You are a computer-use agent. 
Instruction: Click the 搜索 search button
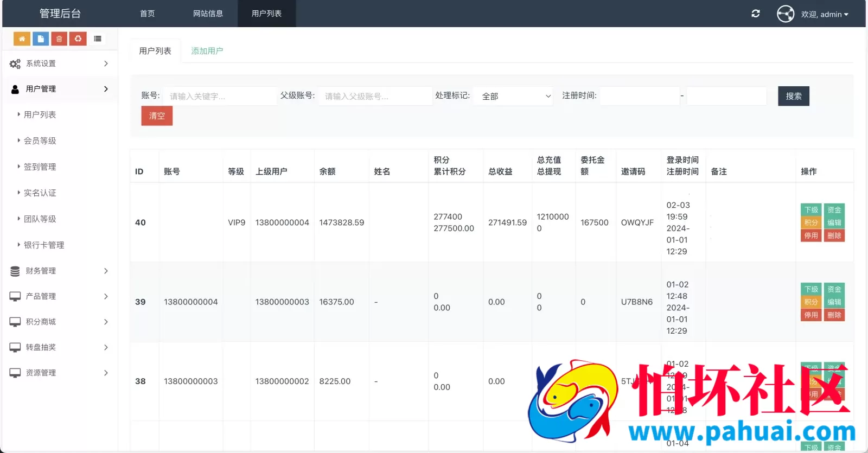[794, 96]
